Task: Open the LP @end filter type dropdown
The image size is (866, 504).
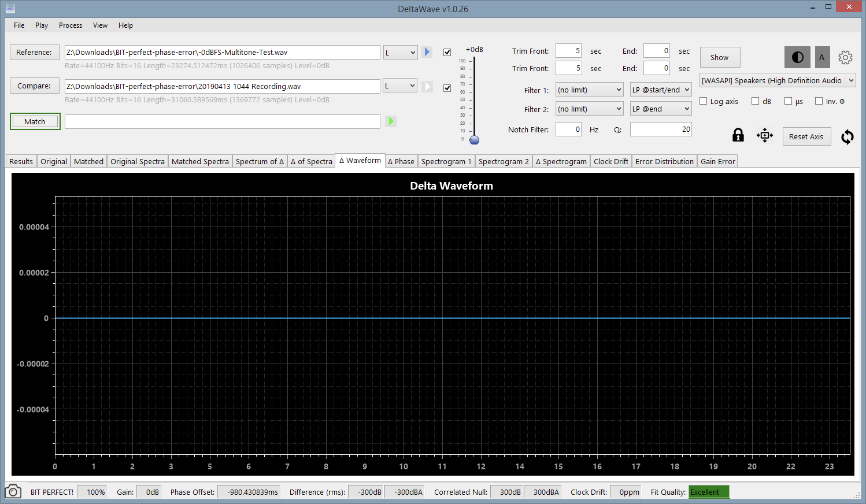Action: point(661,109)
